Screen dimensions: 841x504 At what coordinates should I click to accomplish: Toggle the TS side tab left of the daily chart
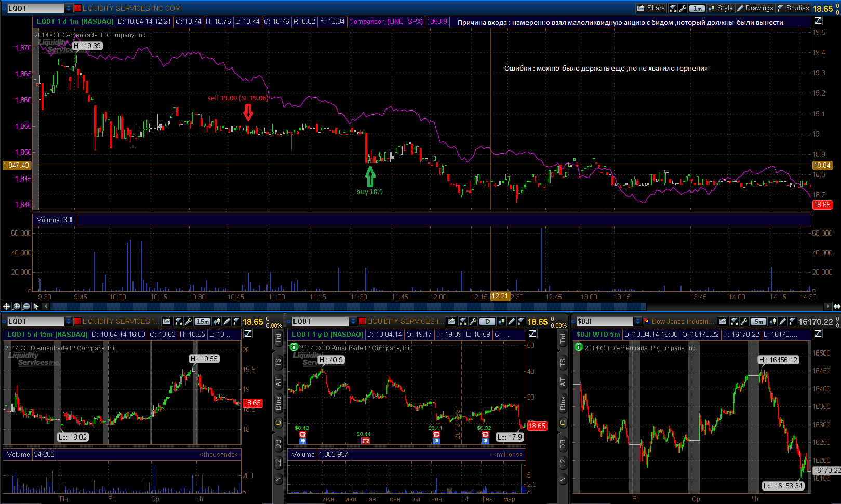pyautogui.click(x=278, y=363)
